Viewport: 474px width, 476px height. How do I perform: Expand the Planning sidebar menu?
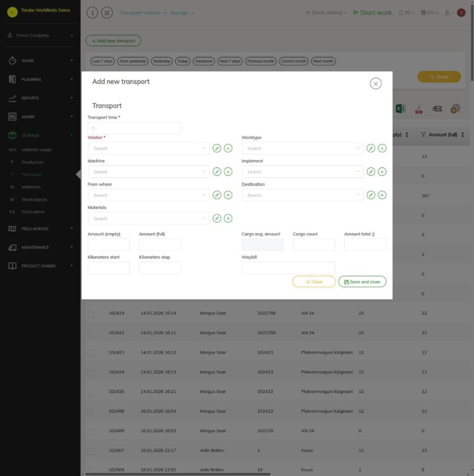(41, 79)
